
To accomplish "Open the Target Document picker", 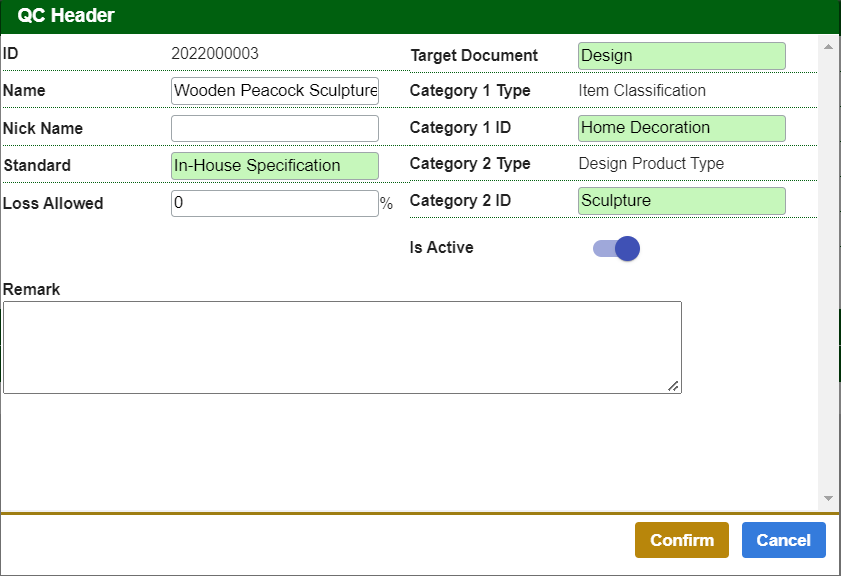I will [x=681, y=55].
